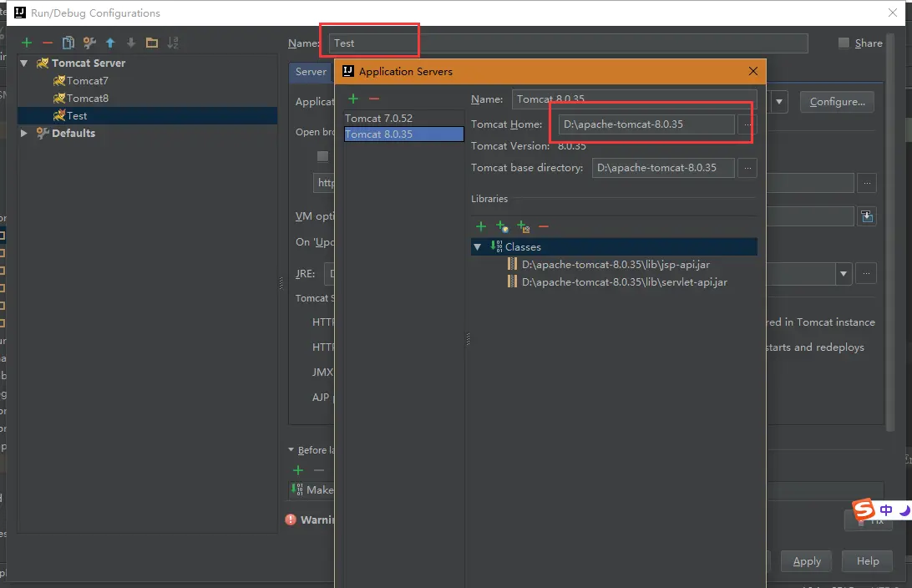Remove selected run configuration with minus icon

coord(48,43)
